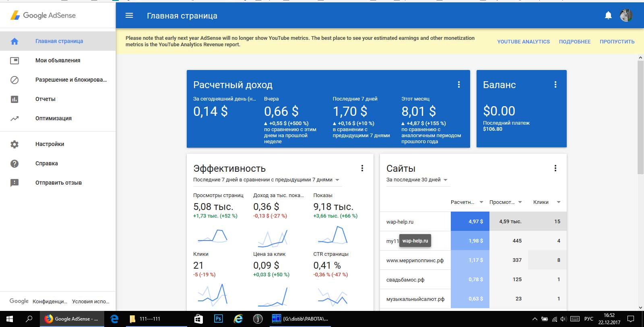Click the Отчеты bar chart icon
This screenshot has width=644, height=327.
coord(14,99)
